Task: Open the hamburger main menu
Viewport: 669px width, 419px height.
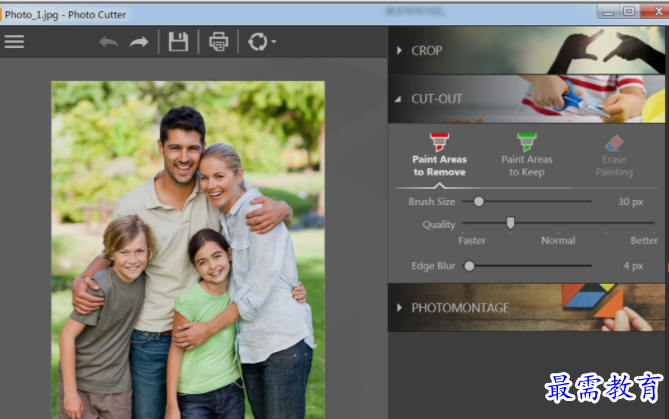Action: tap(14, 41)
